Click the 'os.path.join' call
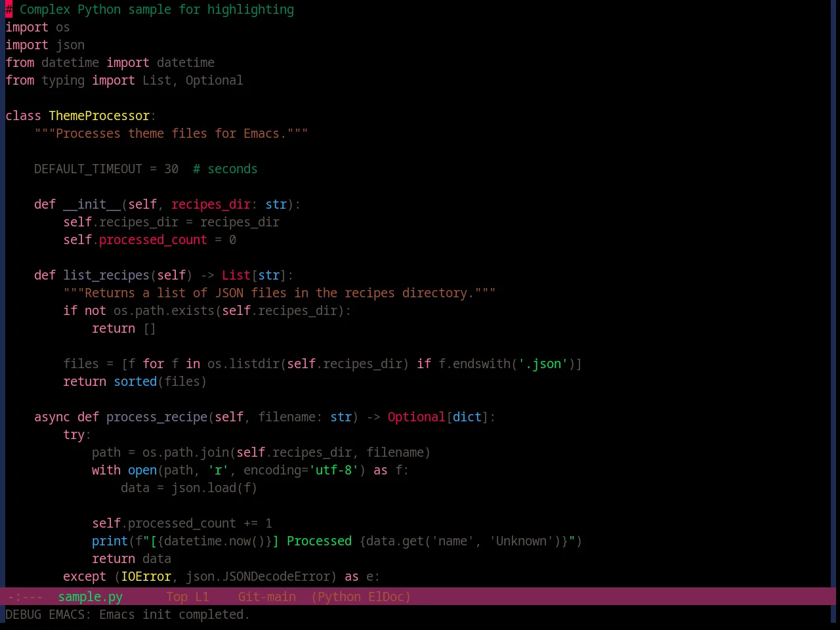 (x=186, y=452)
